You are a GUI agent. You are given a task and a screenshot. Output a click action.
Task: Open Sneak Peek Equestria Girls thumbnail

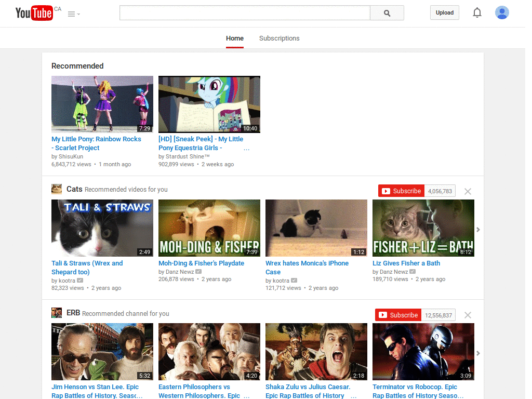(209, 104)
